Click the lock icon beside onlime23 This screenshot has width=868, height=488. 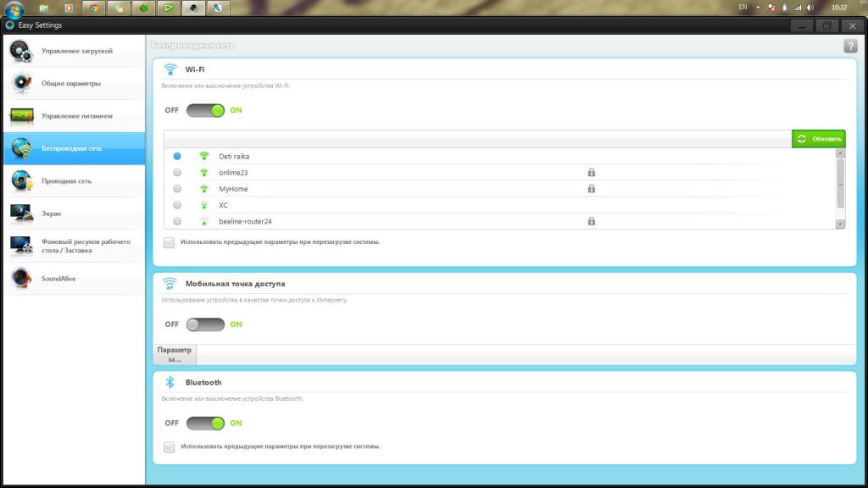click(591, 173)
